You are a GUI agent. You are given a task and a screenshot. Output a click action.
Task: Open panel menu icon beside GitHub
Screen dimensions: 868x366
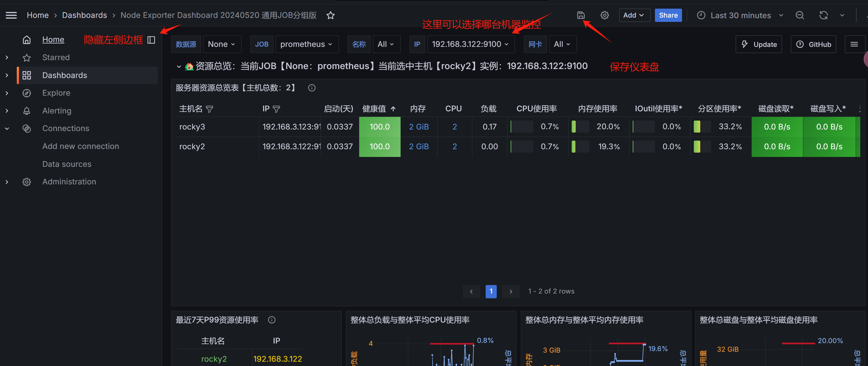[854, 44]
